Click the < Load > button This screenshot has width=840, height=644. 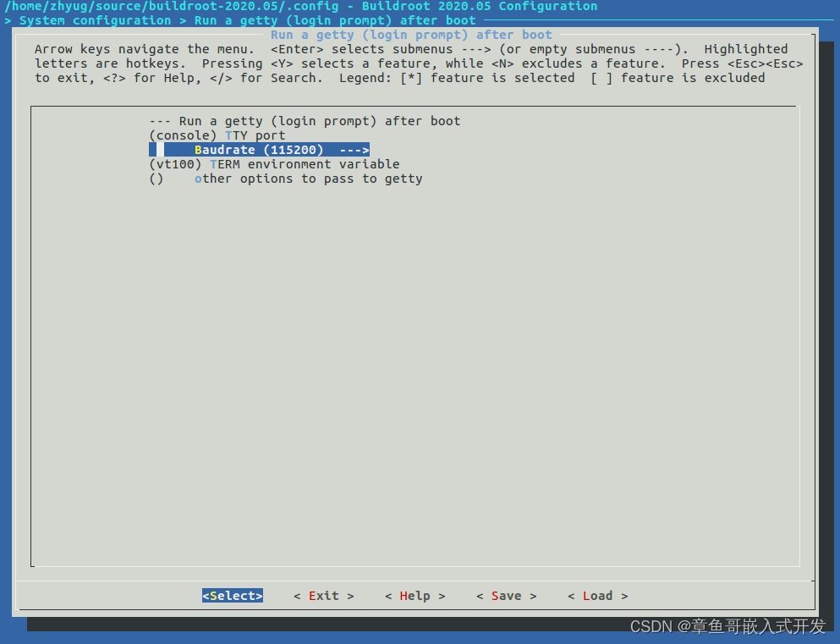[598, 595]
